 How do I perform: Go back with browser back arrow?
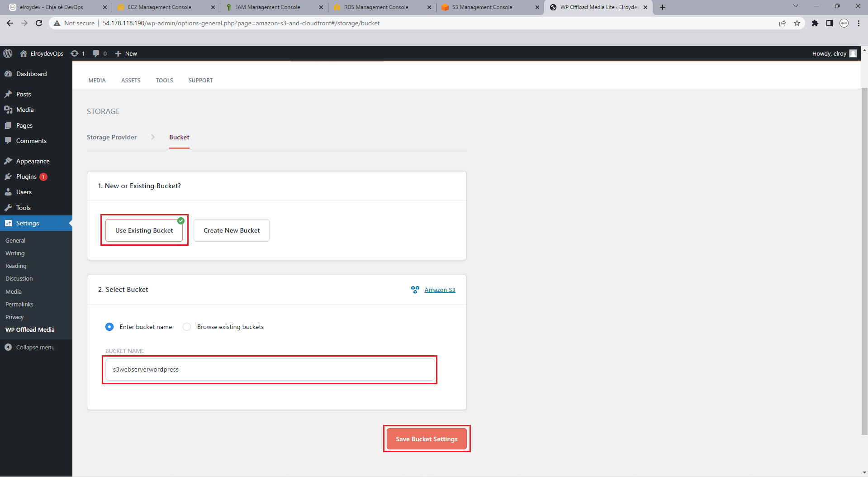coord(10,23)
